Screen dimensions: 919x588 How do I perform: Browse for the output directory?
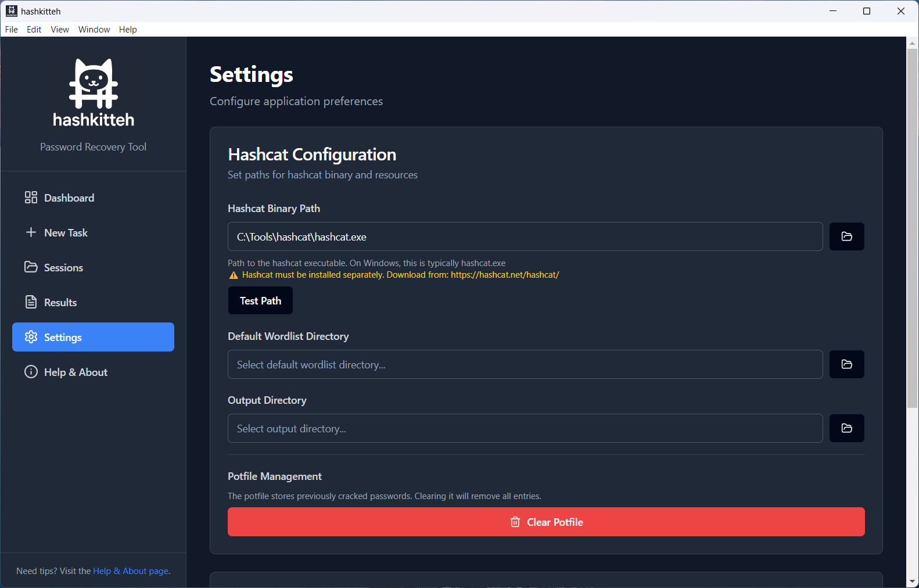point(846,428)
